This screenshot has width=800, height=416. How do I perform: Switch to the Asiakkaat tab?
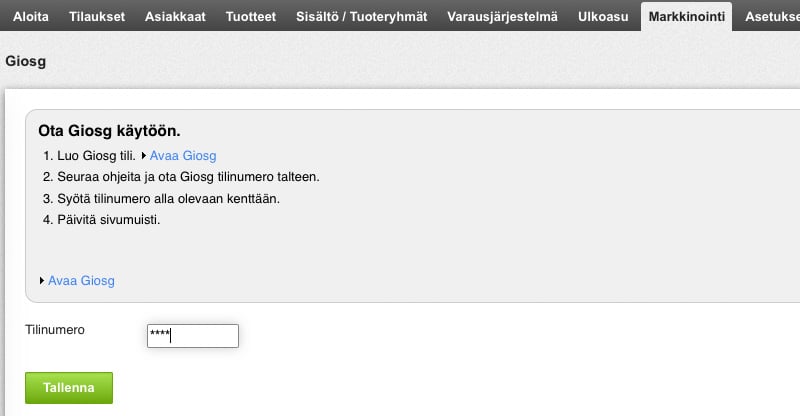[x=175, y=16]
